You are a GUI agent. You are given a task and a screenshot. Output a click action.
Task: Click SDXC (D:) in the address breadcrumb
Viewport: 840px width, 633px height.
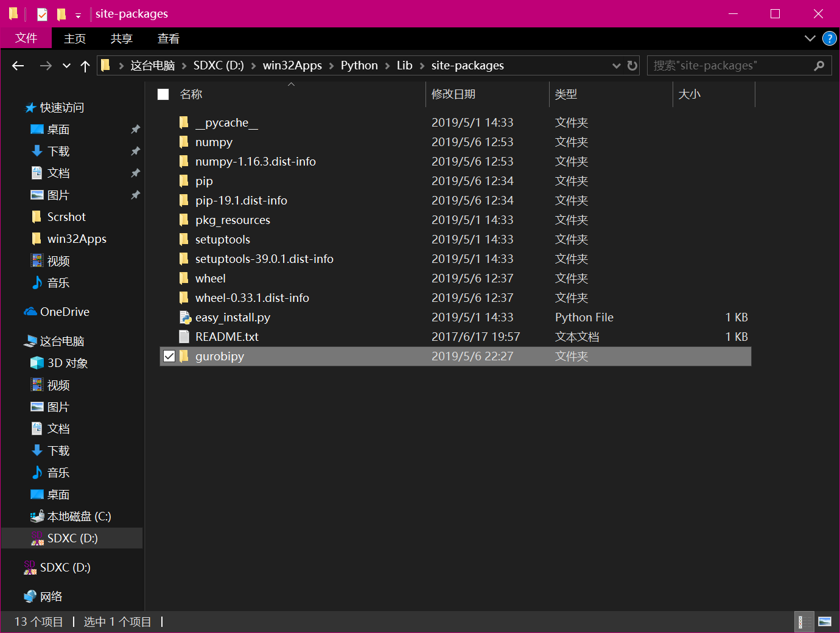point(219,66)
